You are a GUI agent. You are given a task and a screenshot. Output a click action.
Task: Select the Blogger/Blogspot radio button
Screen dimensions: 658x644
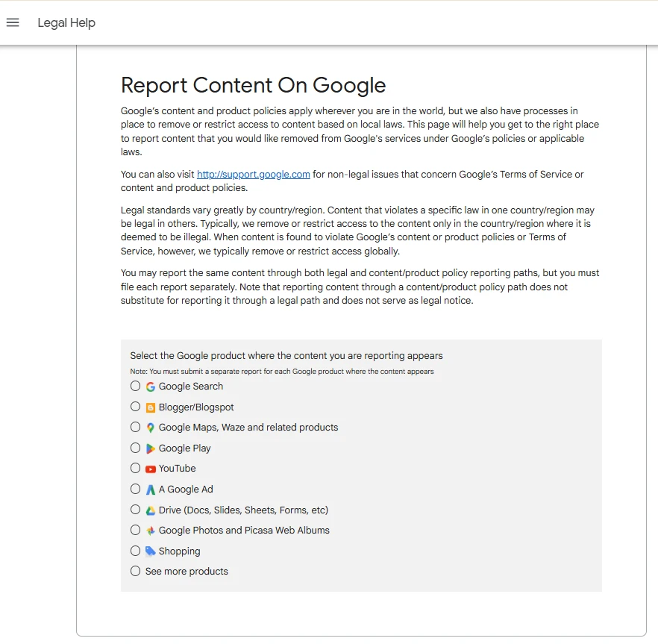[135, 407]
